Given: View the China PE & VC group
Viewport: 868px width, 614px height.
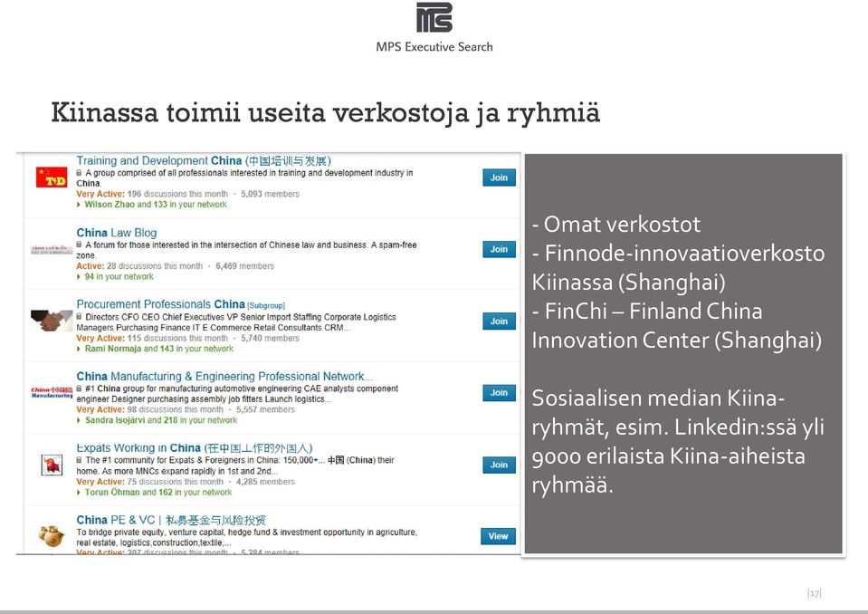Looking at the screenshot, I should 498,536.
